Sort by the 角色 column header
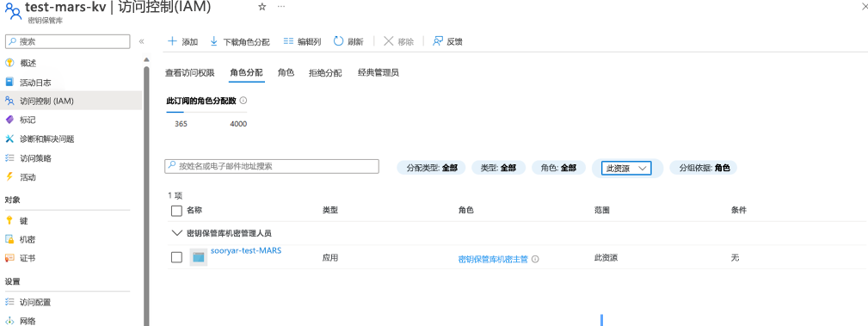 tap(466, 211)
